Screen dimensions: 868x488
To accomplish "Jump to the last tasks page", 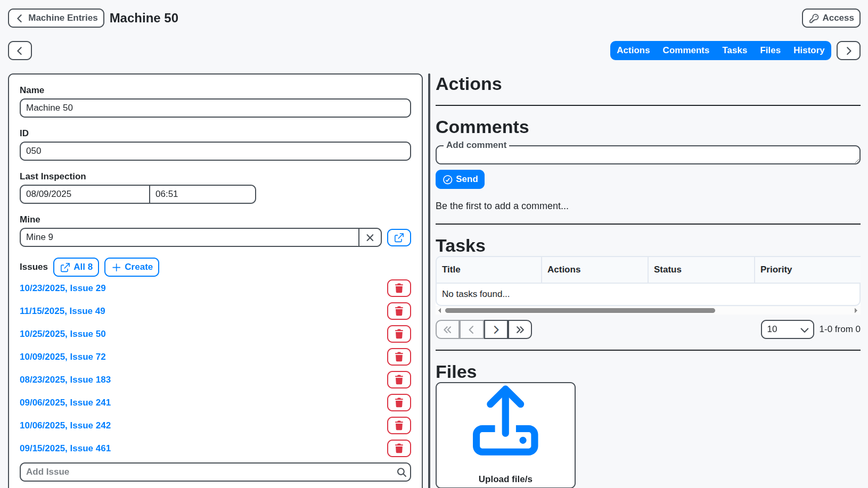I will pyautogui.click(x=520, y=329).
